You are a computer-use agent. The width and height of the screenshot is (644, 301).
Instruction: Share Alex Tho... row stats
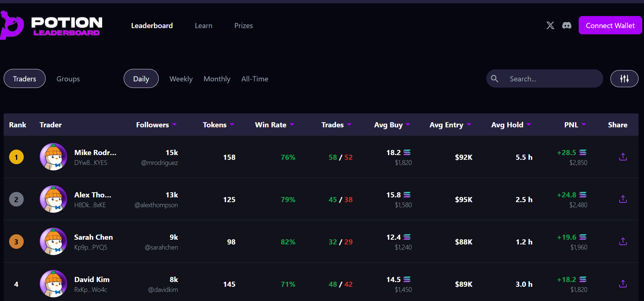point(623,199)
